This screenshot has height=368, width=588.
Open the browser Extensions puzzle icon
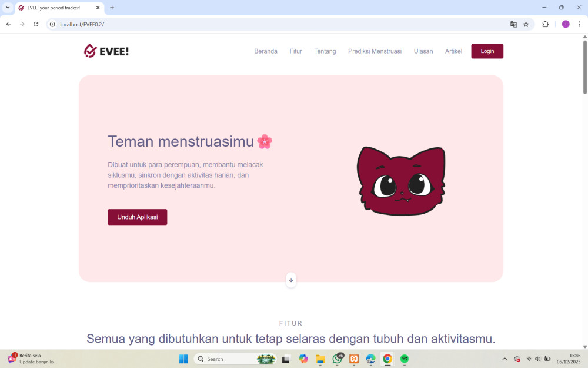pyautogui.click(x=546, y=24)
